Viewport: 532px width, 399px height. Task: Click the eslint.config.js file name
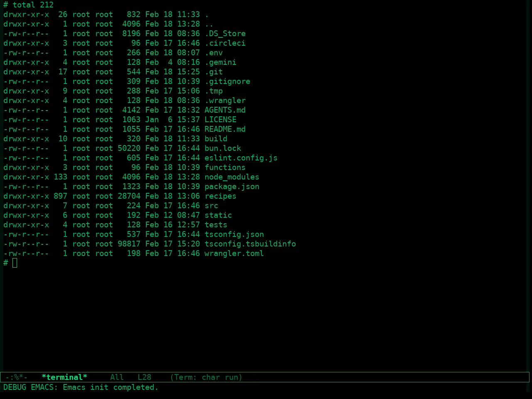(241, 158)
